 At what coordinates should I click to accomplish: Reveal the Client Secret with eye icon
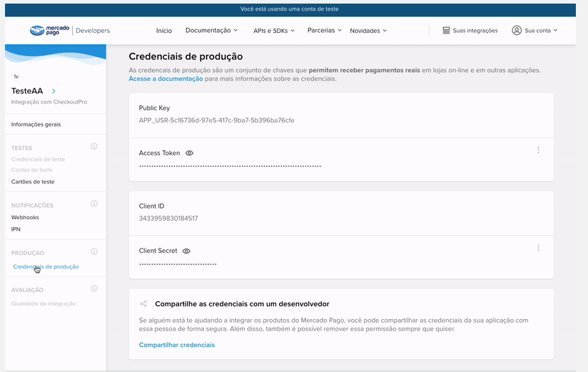(186, 251)
